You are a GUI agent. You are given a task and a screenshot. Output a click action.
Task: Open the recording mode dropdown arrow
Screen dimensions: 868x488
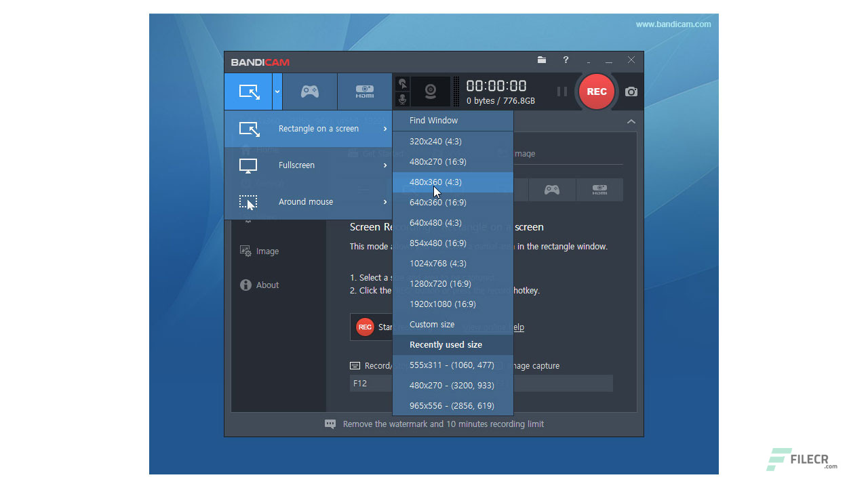pos(277,91)
